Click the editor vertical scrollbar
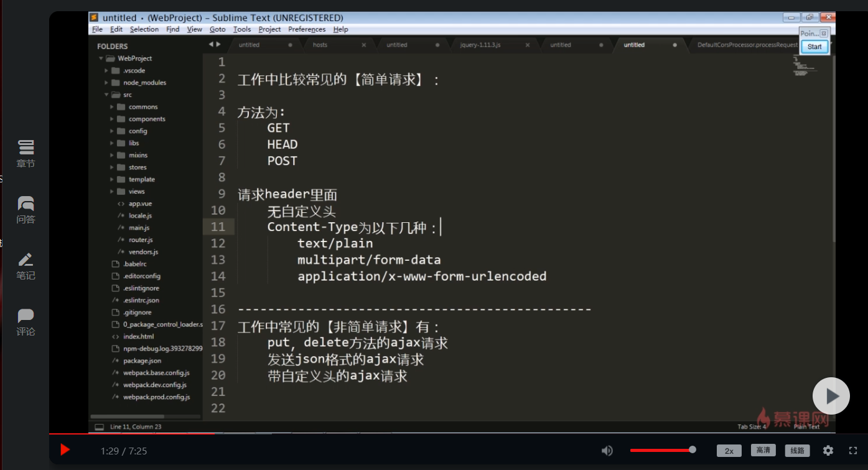The height and width of the screenshot is (470, 868). pyautogui.click(x=834, y=149)
